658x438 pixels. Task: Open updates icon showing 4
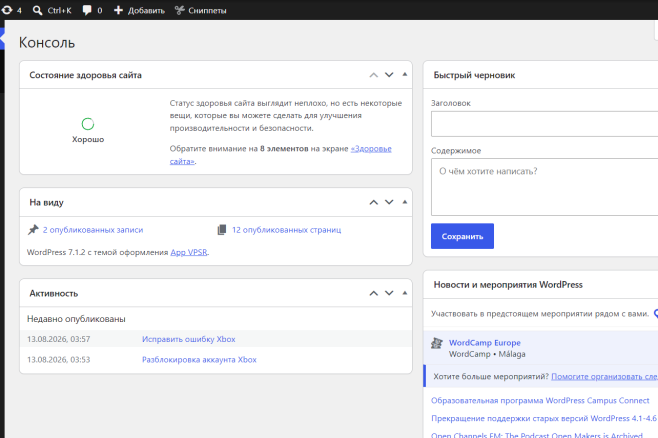coord(11,10)
